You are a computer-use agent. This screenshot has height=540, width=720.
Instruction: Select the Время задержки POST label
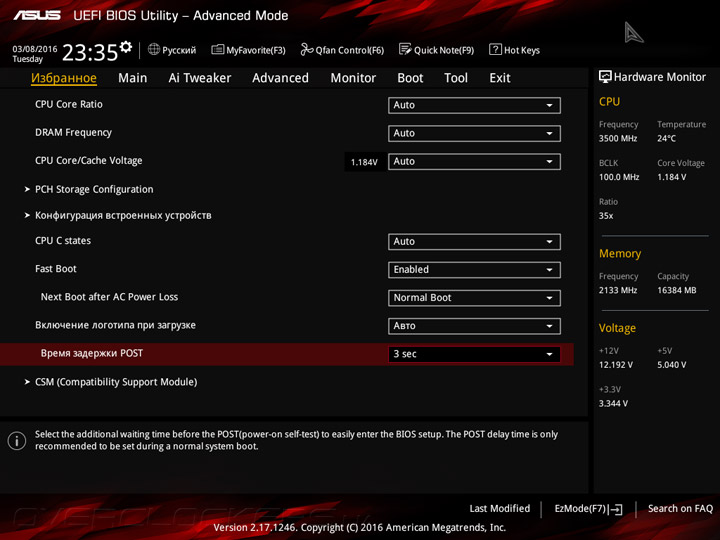pyautogui.click(x=92, y=353)
